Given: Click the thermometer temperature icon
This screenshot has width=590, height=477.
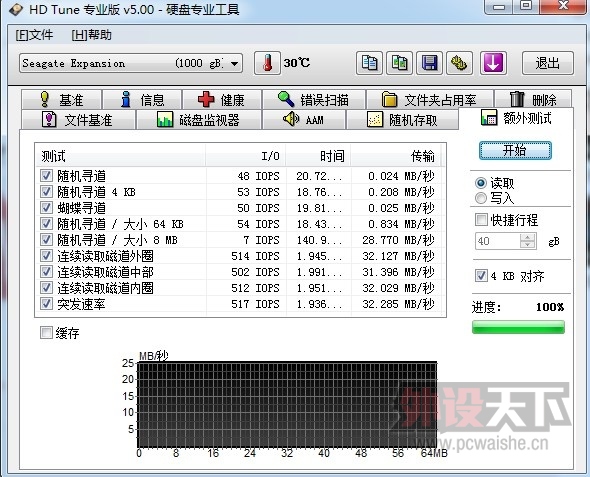Looking at the screenshot, I should [x=267, y=63].
